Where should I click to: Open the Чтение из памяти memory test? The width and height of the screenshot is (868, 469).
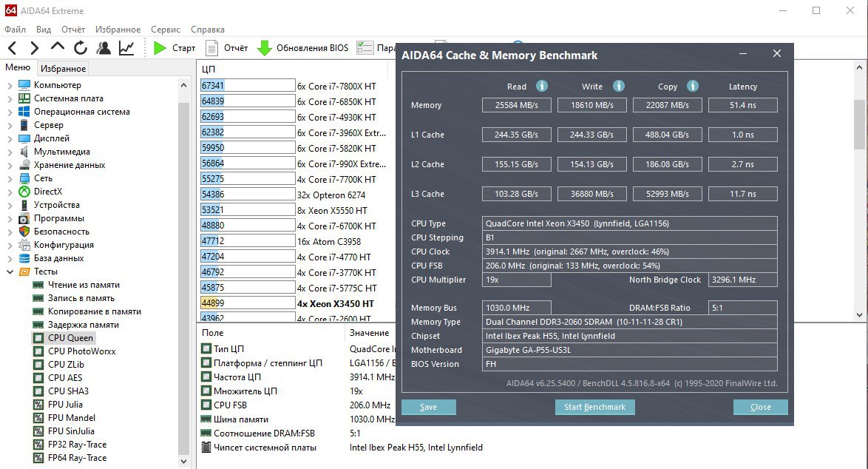pos(84,285)
